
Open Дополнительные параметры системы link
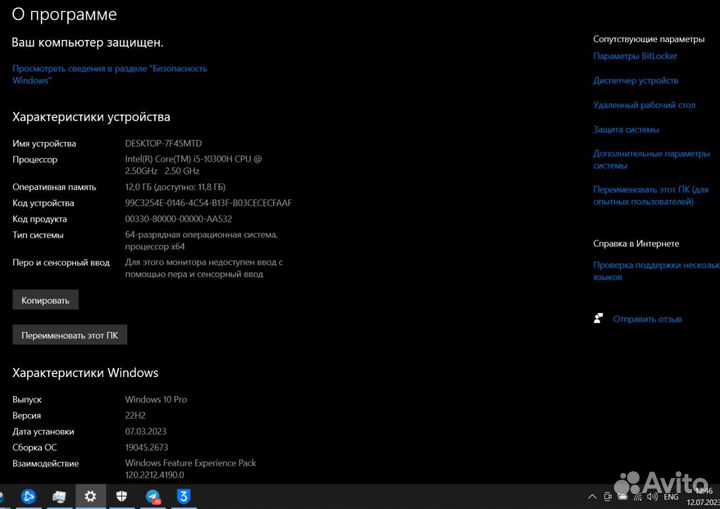(651, 159)
